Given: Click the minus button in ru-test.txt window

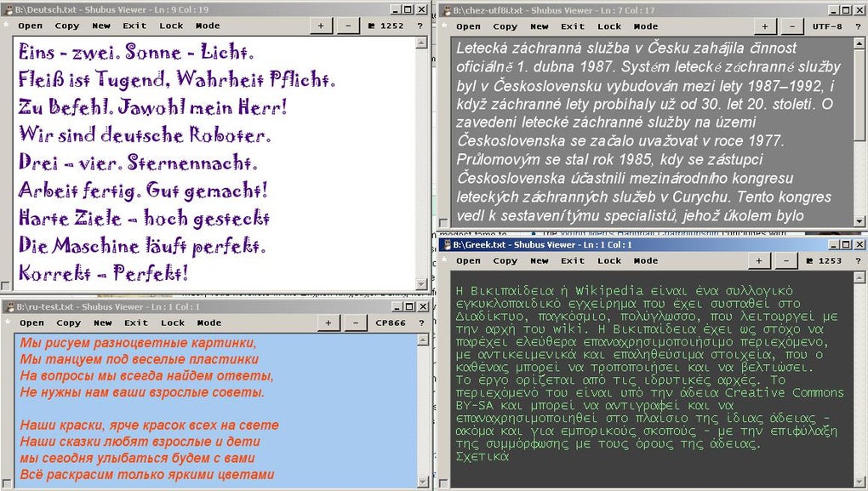Looking at the screenshot, I should coord(356,323).
